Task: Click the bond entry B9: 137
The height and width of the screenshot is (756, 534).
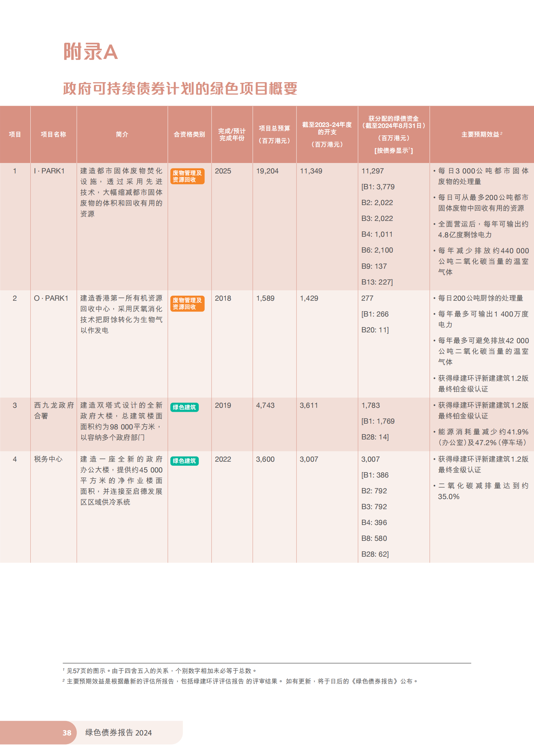Action: tap(374, 266)
